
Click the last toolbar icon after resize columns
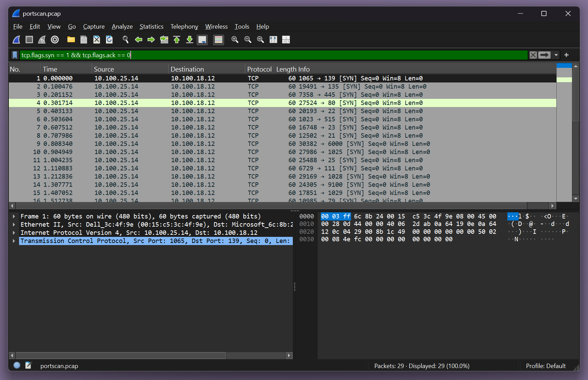(x=286, y=40)
